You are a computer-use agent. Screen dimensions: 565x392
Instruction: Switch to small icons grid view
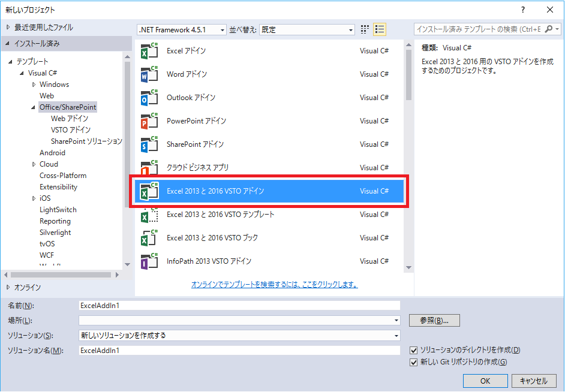point(365,29)
